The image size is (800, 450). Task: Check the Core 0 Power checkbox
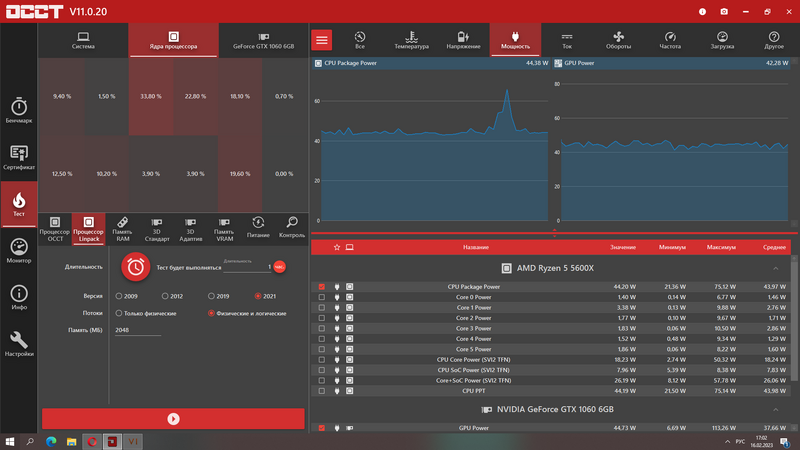(x=321, y=297)
